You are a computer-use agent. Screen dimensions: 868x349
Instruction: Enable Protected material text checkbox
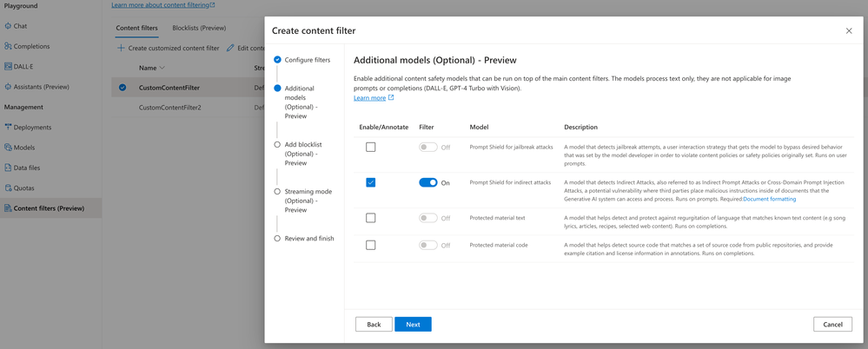point(371,218)
